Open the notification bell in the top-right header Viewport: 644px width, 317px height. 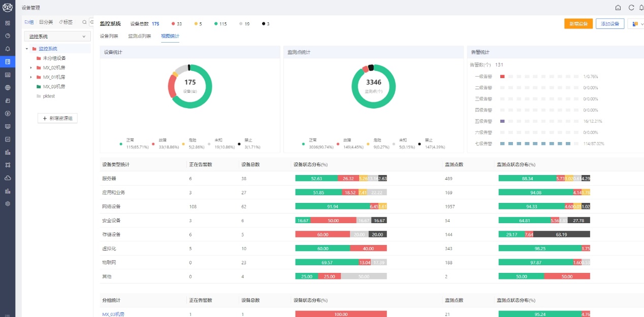(641, 8)
